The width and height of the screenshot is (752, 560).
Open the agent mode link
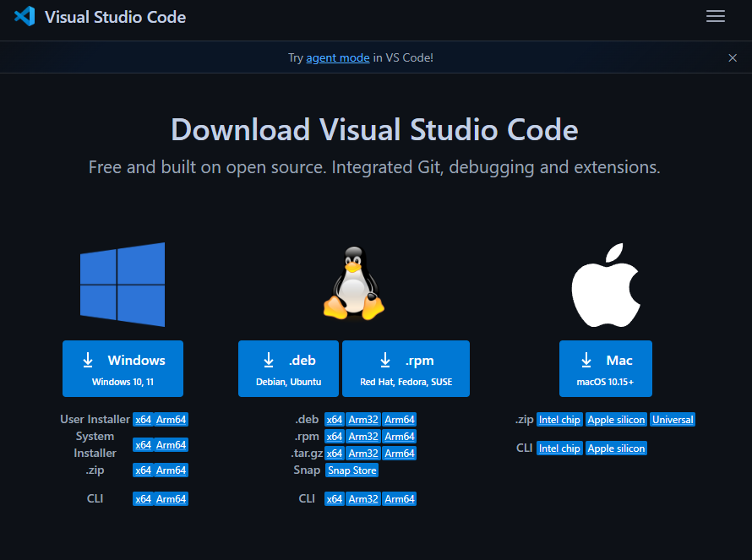coord(338,58)
